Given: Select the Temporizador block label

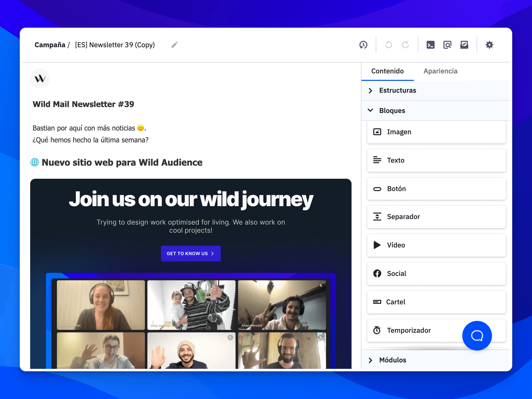Looking at the screenshot, I should 409,330.
